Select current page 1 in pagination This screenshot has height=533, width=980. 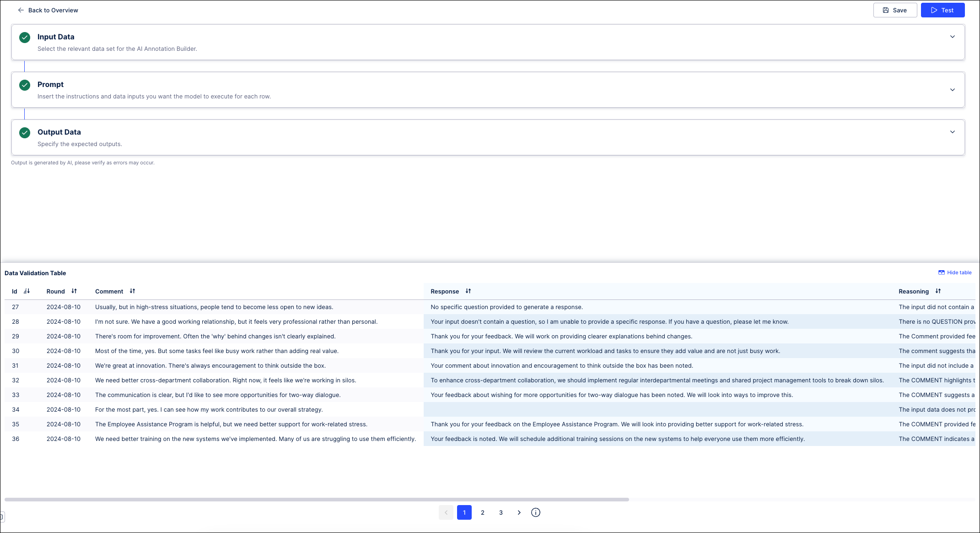coord(464,512)
